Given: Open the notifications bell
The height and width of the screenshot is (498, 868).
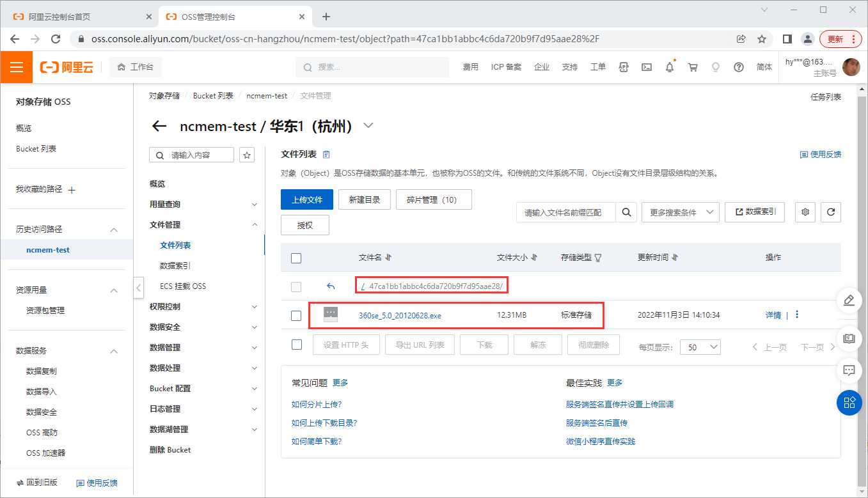Looking at the screenshot, I should click(x=670, y=67).
